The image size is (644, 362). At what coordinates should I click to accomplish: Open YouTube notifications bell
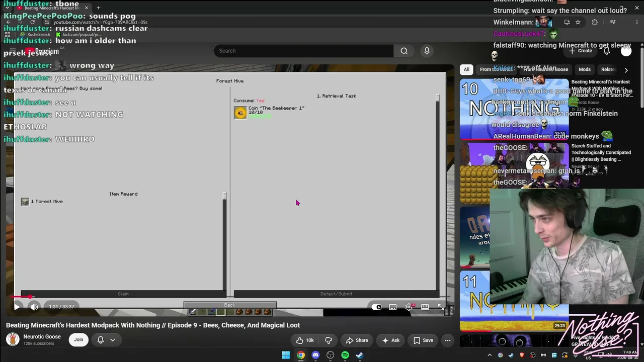(x=607, y=51)
